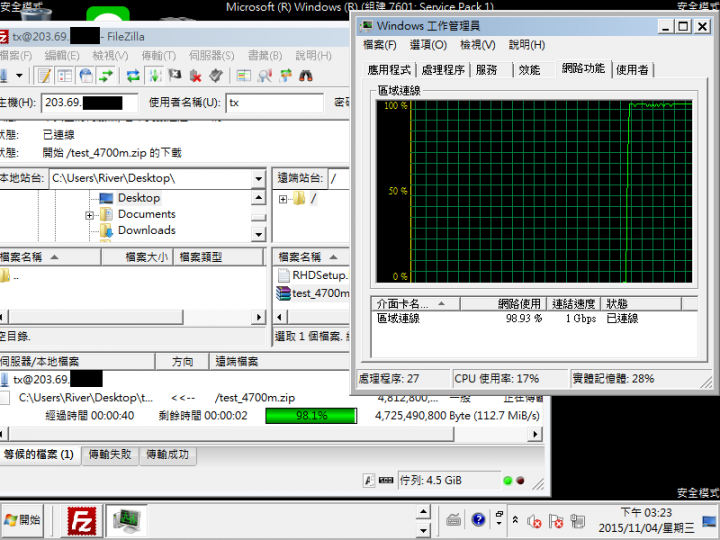Open FileZilla 檔案(F) menu
Image resolution: width=720 pixels, height=540 pixels.
pyautogui.click(x=16, y=56)
